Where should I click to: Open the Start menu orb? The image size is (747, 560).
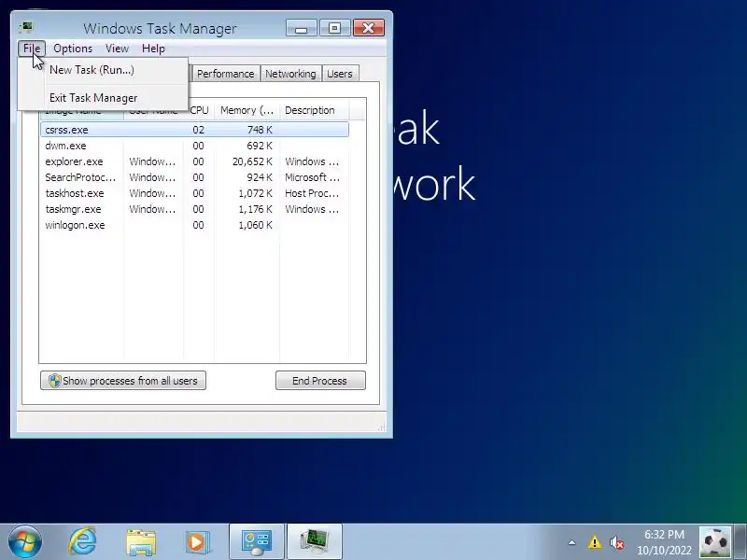24,541
